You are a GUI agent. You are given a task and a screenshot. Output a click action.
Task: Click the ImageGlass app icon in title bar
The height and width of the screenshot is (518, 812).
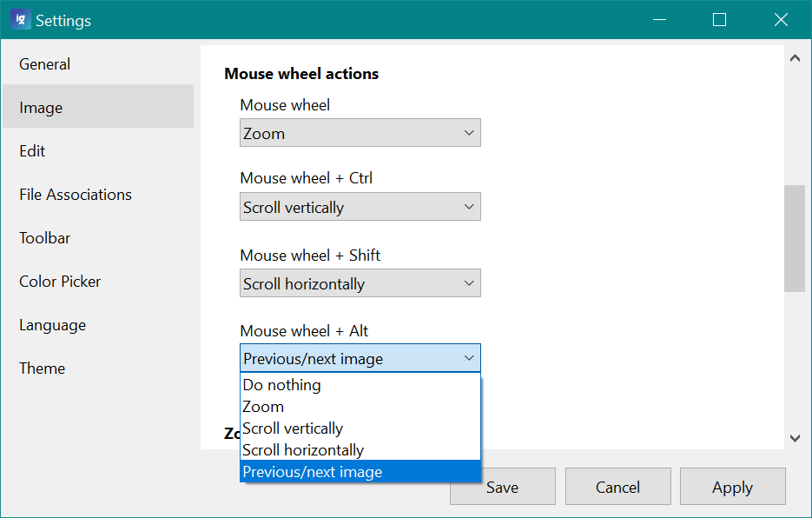point(19,19)
